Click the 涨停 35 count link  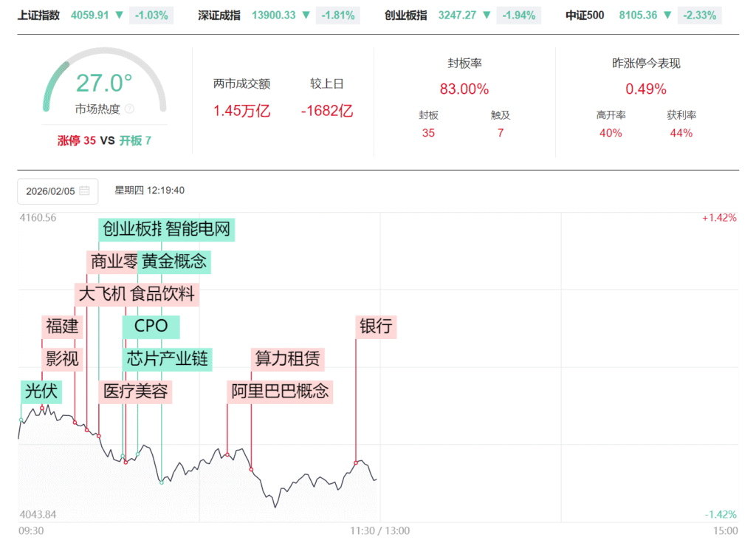(x=77, y=140)
